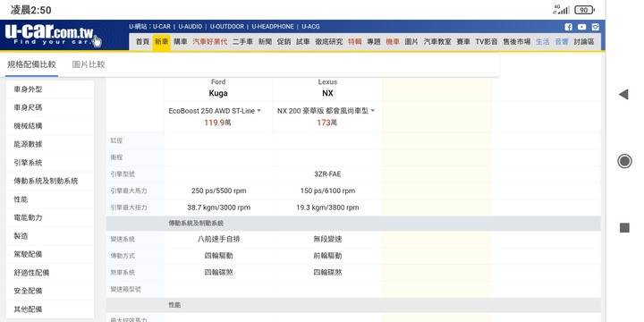The image size is (644, 322).
Task: Jump to 駕駛配備 section in sidebar
Action: point(50,254)
